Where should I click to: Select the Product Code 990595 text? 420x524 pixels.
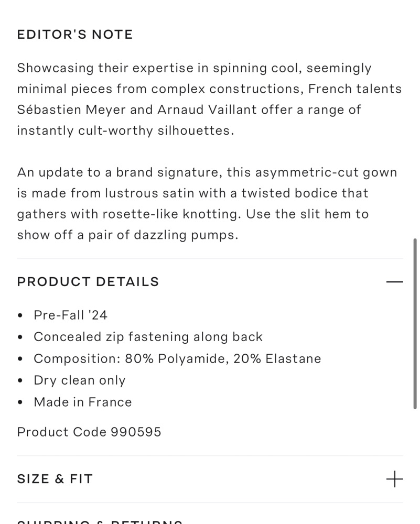tap(89, 432)
